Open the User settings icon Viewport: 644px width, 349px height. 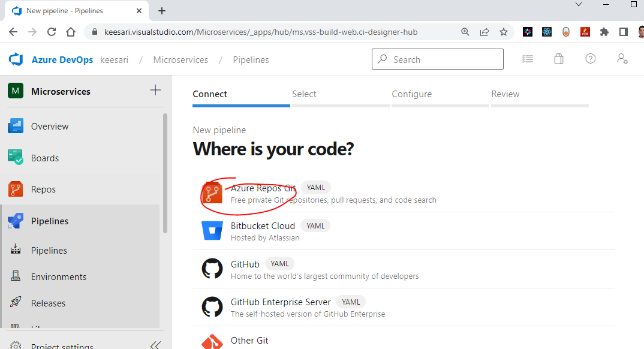tap(622, 59)
